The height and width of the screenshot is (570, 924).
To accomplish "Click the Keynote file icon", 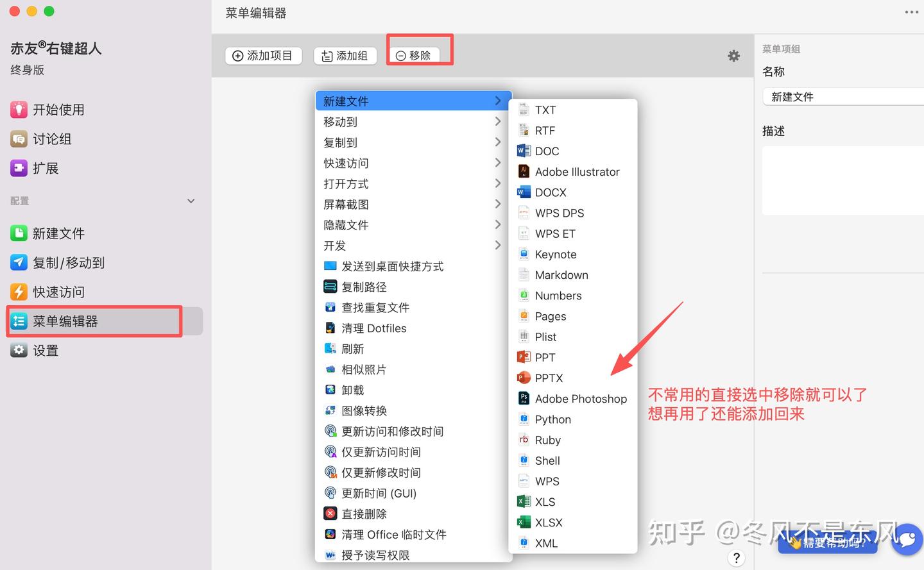I will pyautogui.click(x=524, y=255).
